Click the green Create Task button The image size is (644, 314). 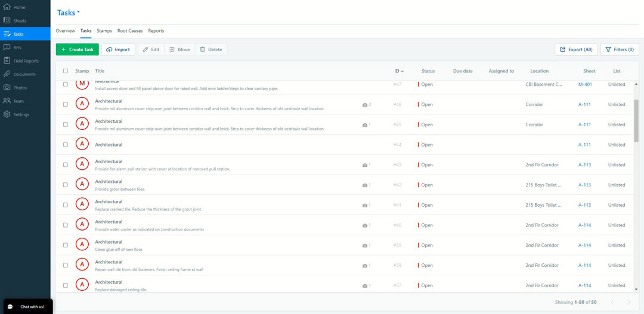tap(78, 49)
